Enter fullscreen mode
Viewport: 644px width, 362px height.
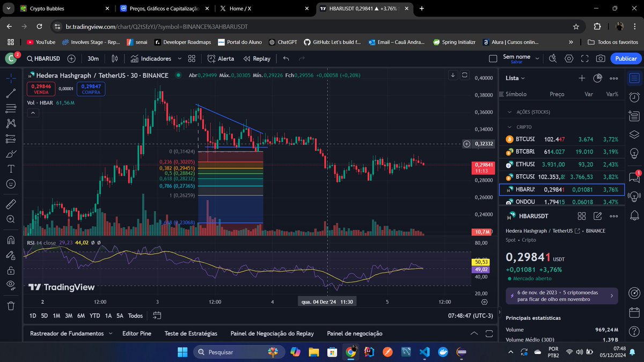tap(585, 58)
